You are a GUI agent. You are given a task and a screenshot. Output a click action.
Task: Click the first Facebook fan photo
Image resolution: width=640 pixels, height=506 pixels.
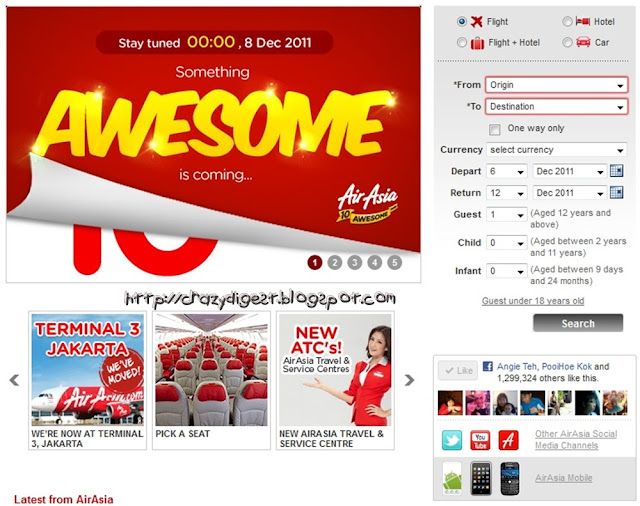[x=450, y=402]
